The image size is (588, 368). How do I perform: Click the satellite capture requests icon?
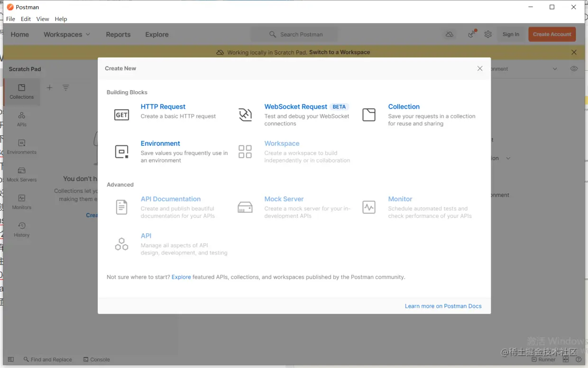(x=471, y=34)
